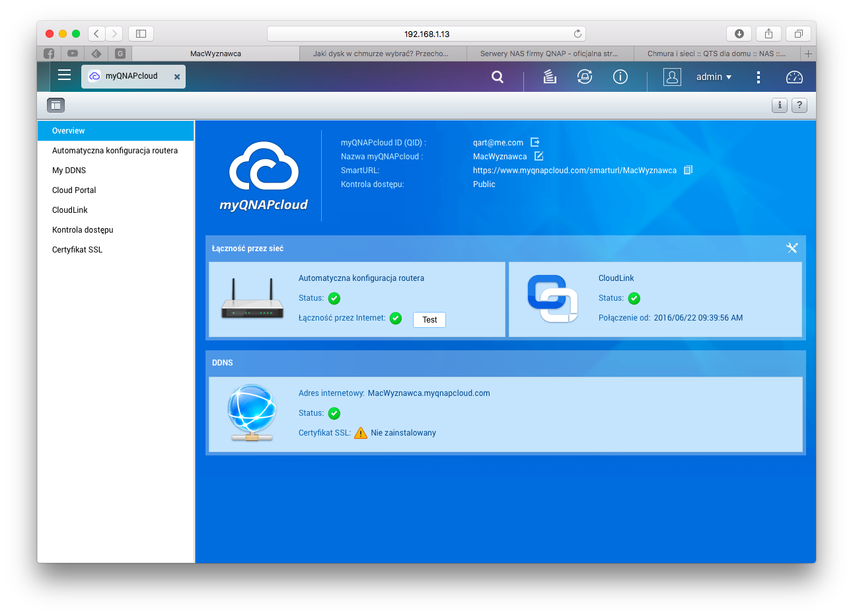853x616 pixels.
Task: Open Certyfikat SSL section
Action: [77, 250]
